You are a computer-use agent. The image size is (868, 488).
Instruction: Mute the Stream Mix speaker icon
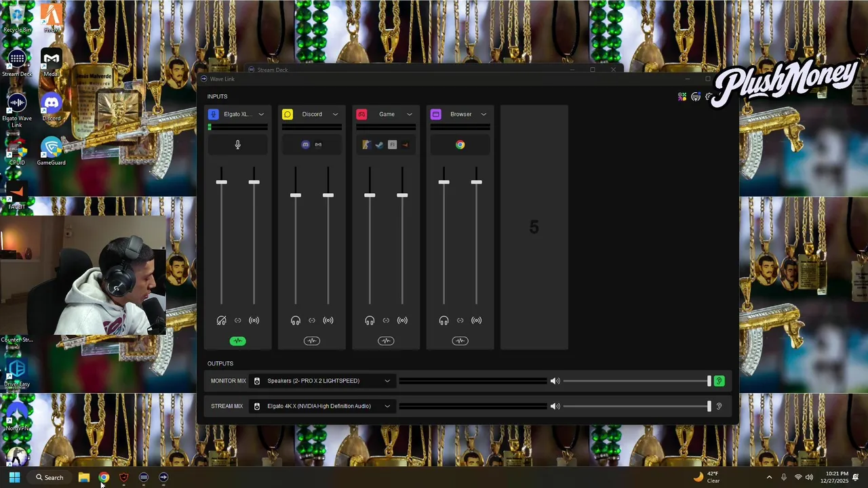[555, 407]
